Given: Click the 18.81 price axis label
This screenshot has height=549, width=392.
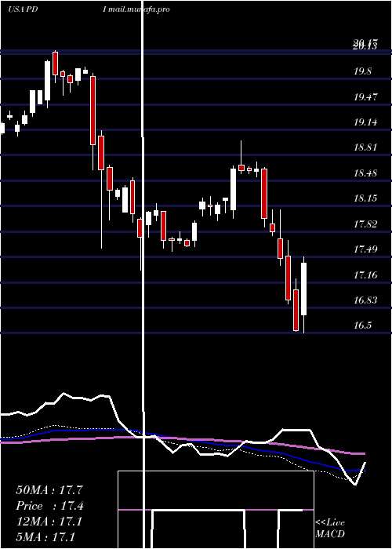Looking at the screenshot, I should point(365,147).
